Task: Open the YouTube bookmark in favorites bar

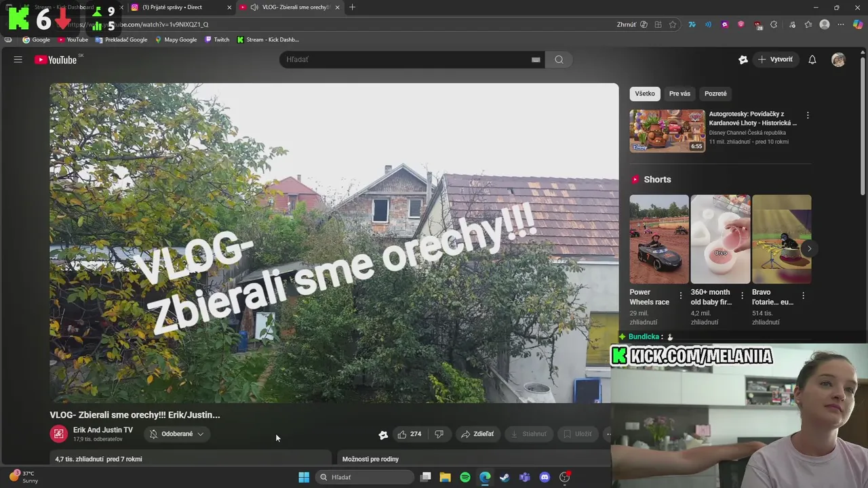Action: (x=73, y=39)
